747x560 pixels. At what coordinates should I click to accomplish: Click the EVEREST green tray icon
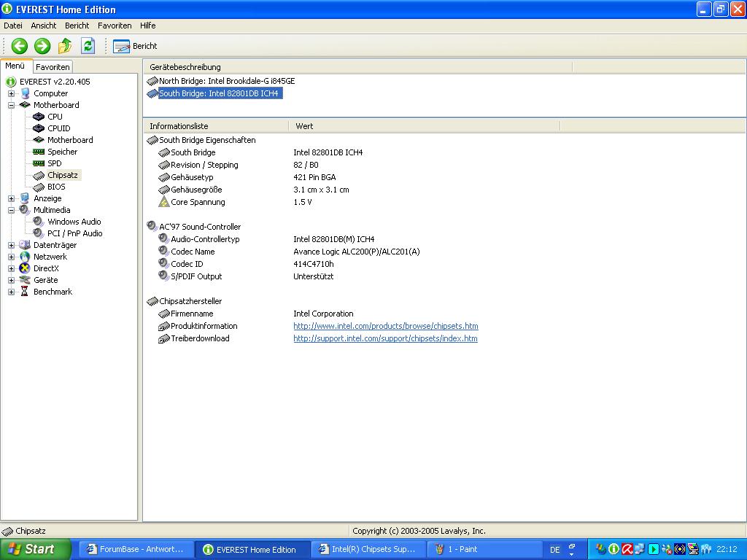614,550
